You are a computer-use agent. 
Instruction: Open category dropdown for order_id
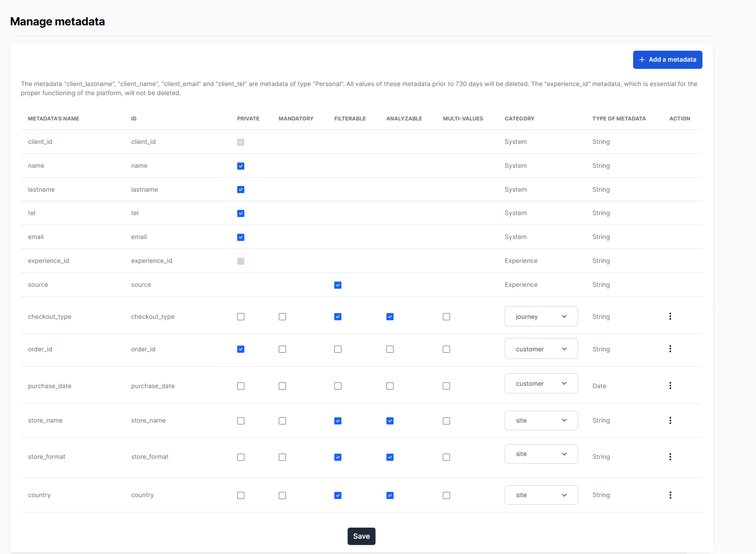point(541,349)
